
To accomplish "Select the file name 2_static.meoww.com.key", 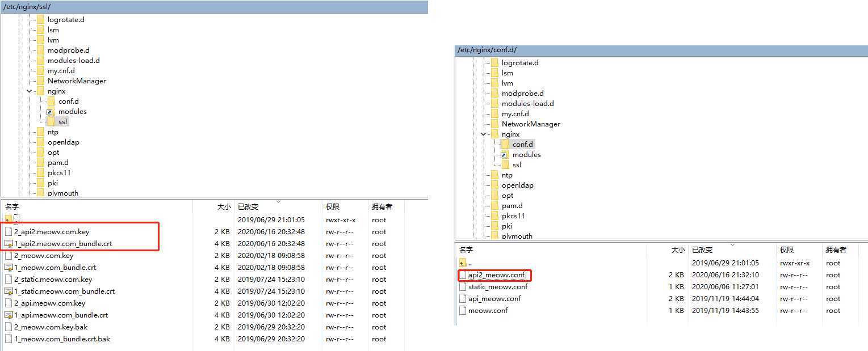I will (x=53, y=280).
